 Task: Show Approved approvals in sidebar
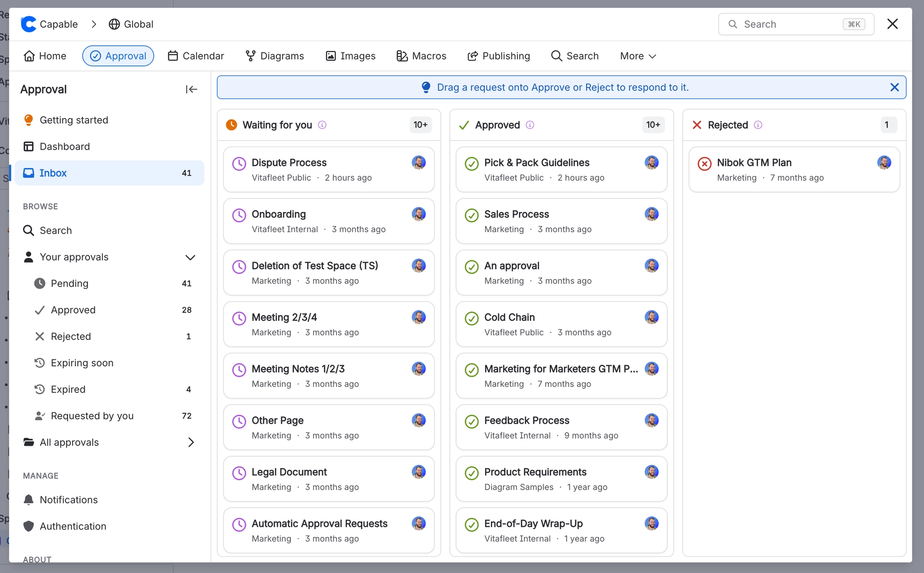tap(110, 310)
